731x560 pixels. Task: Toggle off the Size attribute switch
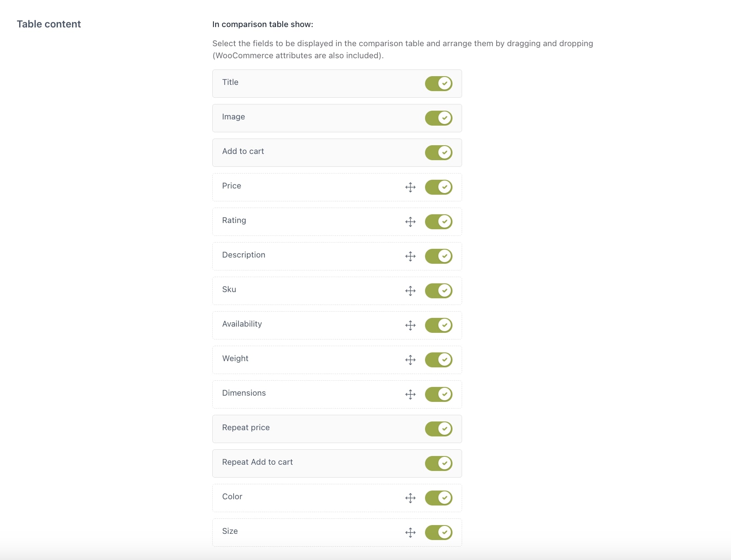coord(438,532)
